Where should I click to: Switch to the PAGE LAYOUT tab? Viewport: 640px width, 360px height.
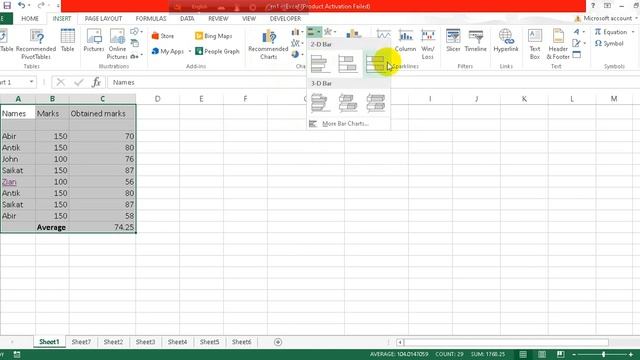click(x=103, y=19)
